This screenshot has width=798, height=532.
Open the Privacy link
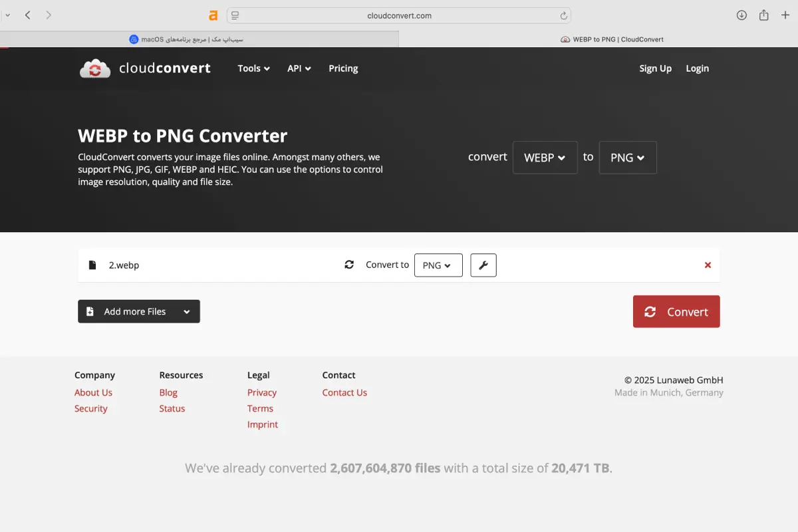(262, 392)
